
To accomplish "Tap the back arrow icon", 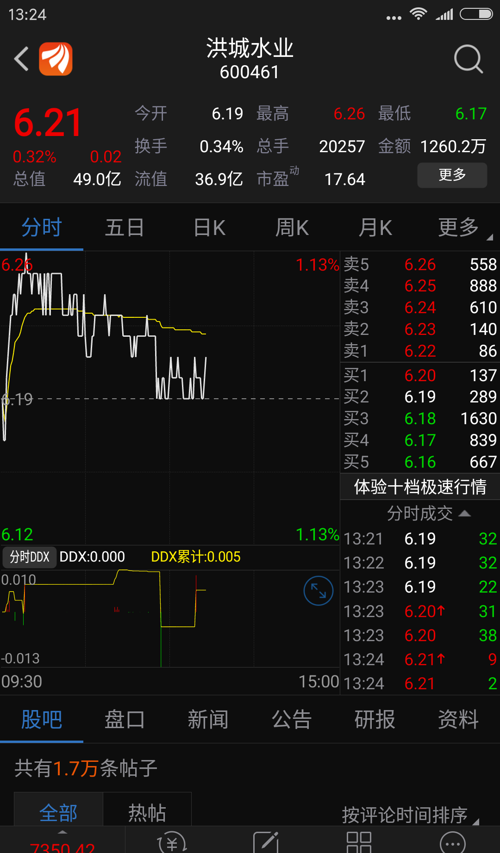I will pyautogui.click(x=21, y=59).
